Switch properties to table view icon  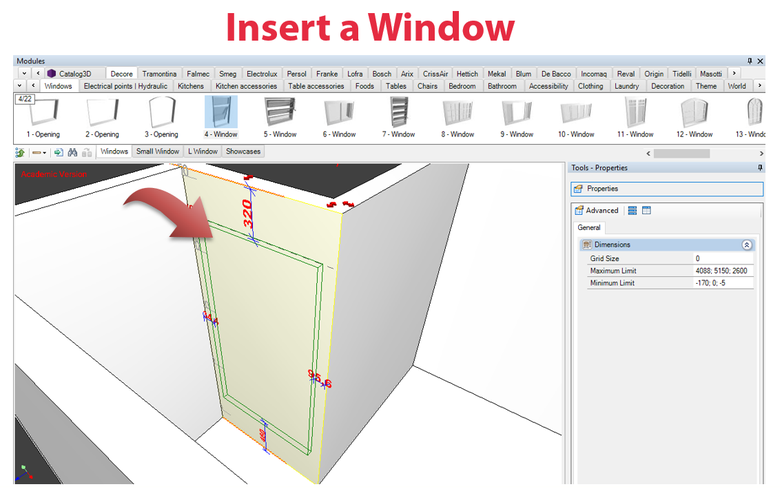pos(646,210)
